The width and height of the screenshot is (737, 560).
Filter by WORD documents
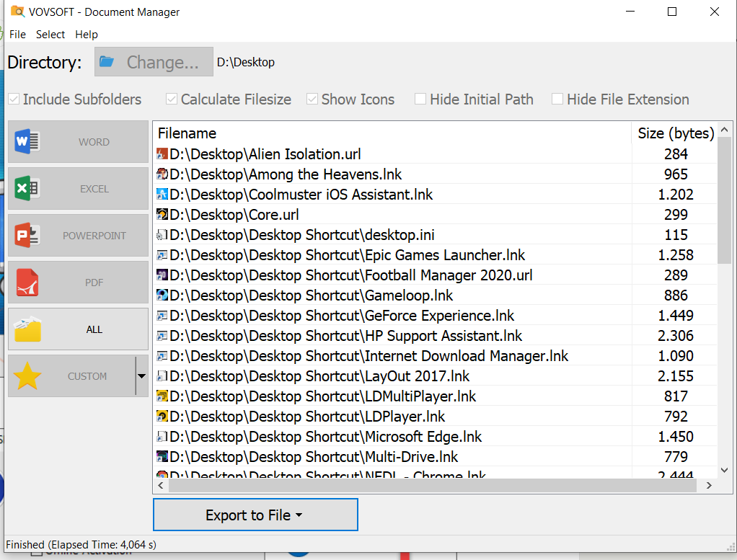click(x=78, y=141)
